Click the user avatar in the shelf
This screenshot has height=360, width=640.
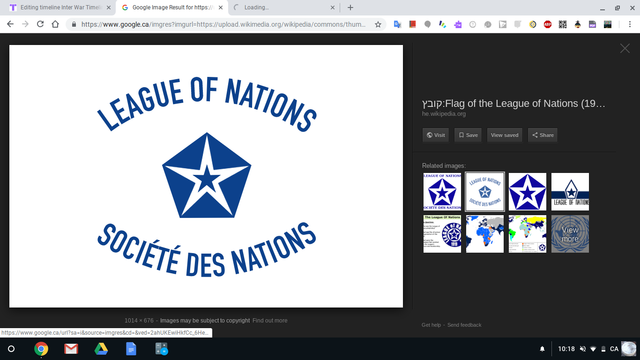coord(629,349)
